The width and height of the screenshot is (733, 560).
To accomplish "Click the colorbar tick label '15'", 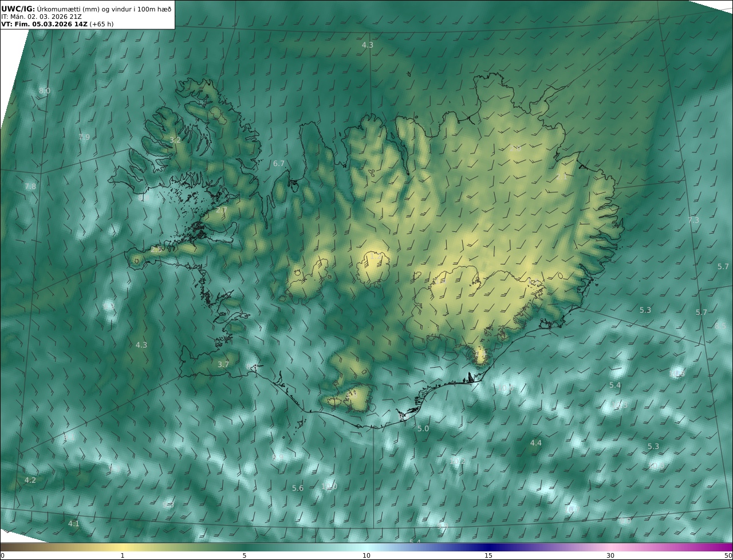I will [488, 555].
